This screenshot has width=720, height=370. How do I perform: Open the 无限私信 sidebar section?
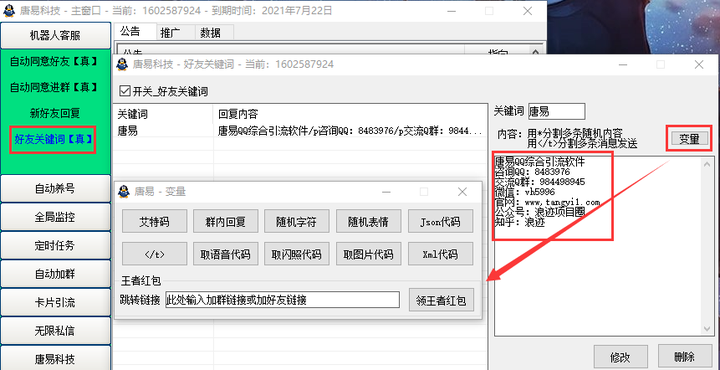pos(56,331)
